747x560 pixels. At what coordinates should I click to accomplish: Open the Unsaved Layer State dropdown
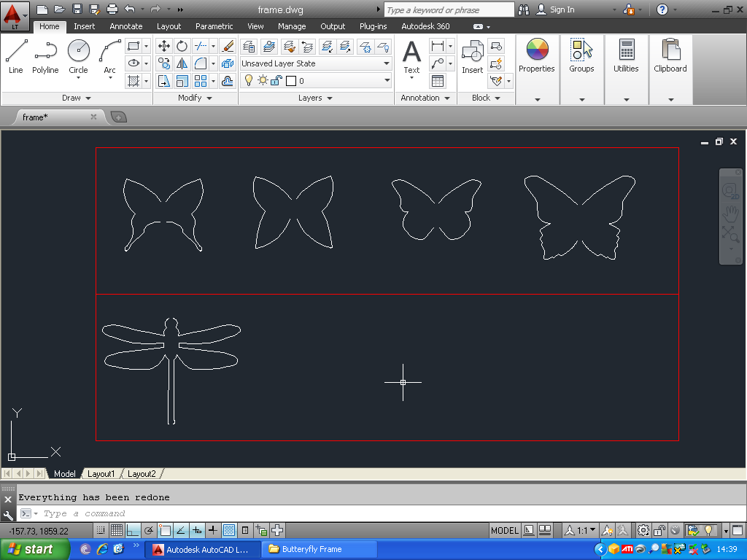pyautogui.click(x=387, y=63)
